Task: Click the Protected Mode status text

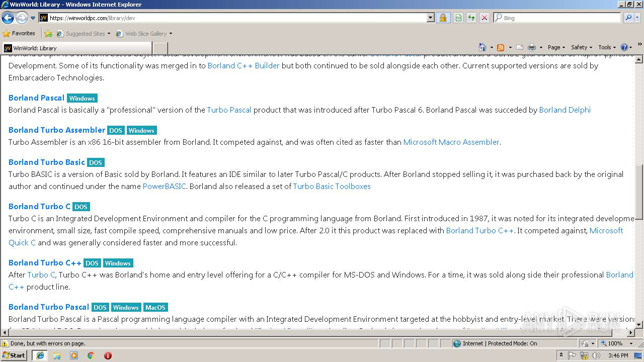Action: (500, 343)
